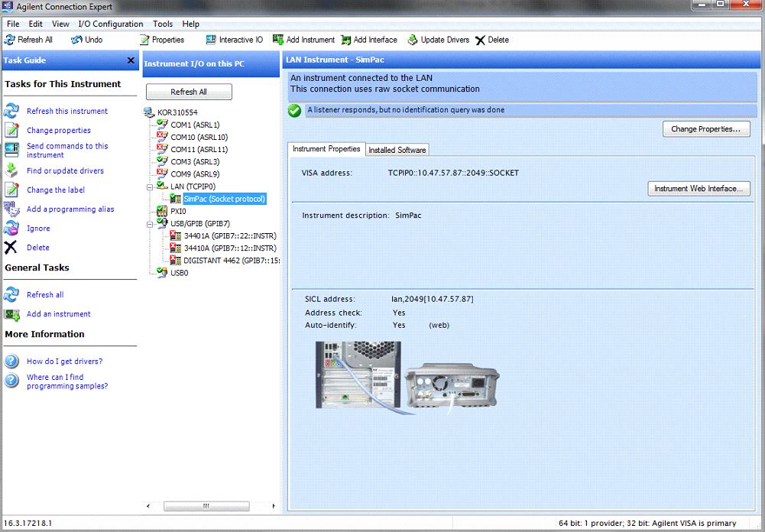Click the Change Properties... button

pos(705,129)
